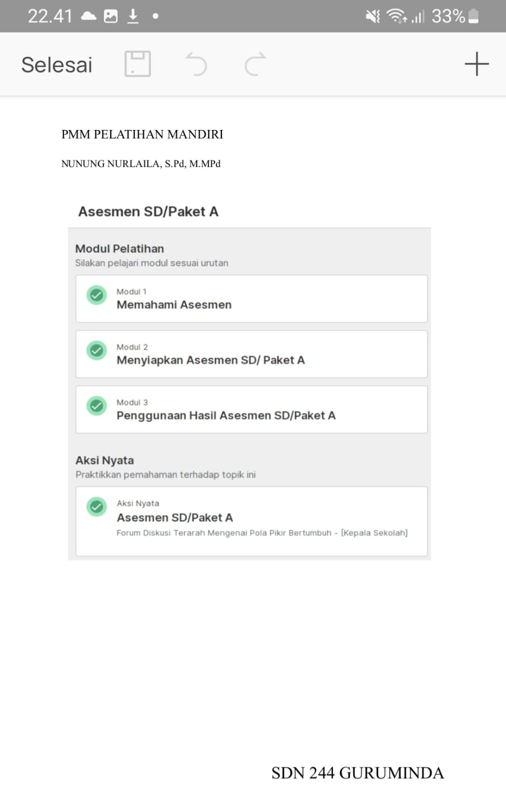The image size is (506, 812).
Task: Tap the green checkmark for Modul 3
Action: click(x=96, y=406)
